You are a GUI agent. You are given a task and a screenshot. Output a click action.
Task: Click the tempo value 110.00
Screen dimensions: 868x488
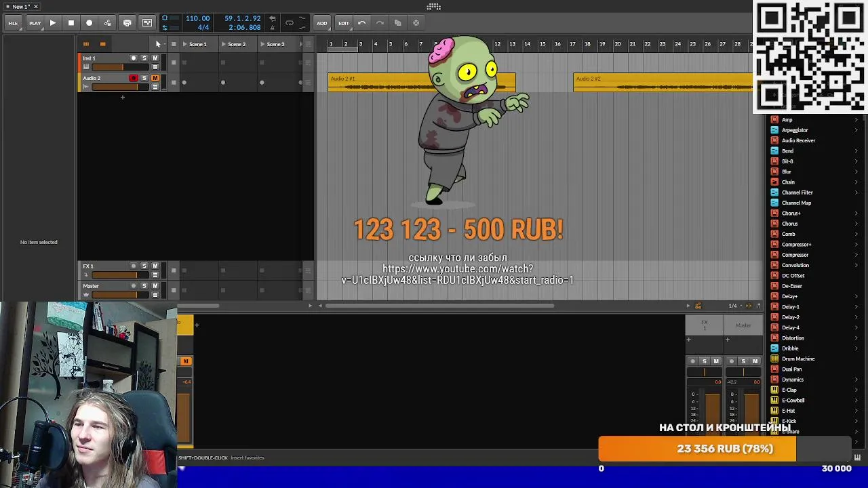click(197, 18)
